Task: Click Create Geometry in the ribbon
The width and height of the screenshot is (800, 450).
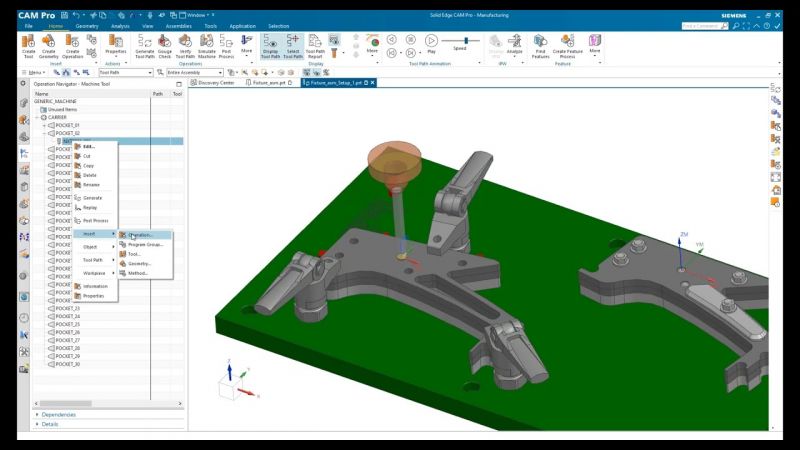Action: pos(49,44)
